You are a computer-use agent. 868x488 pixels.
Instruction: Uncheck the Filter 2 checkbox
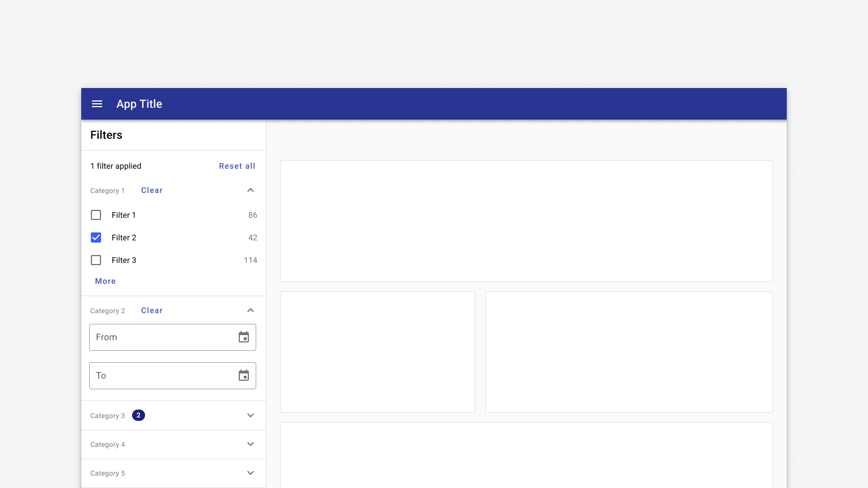click(x=96, y=238)
